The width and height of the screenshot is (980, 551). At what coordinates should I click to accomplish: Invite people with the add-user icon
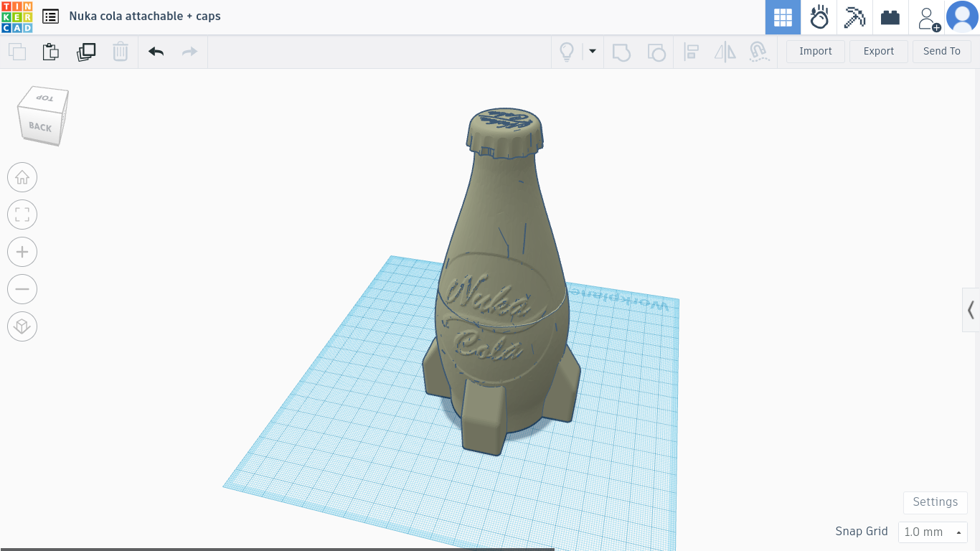[928, 19]
